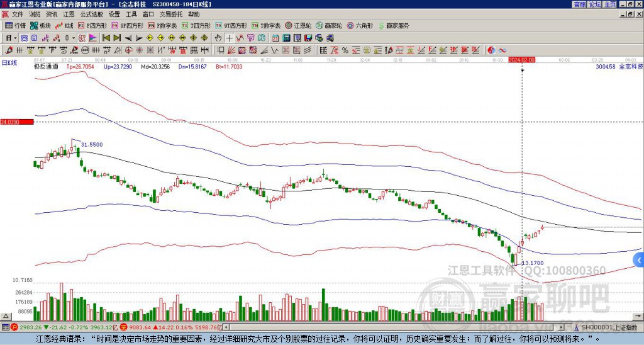The width and height of the screenshot is (644, 345).
Task: Click the 2024-02-08 date marker
Action: click(521, 60)
